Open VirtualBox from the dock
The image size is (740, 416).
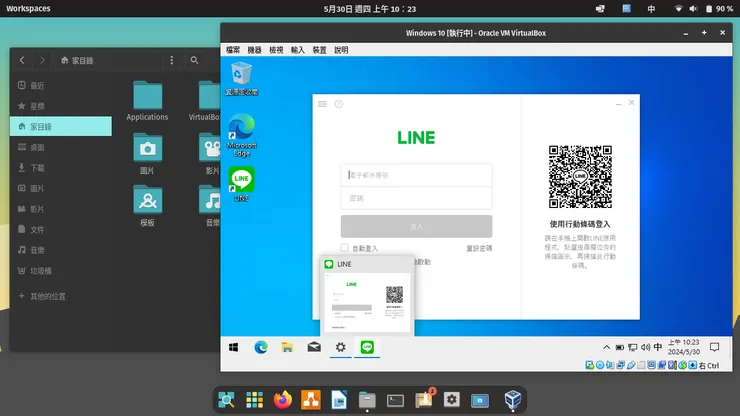click(513, 400)
